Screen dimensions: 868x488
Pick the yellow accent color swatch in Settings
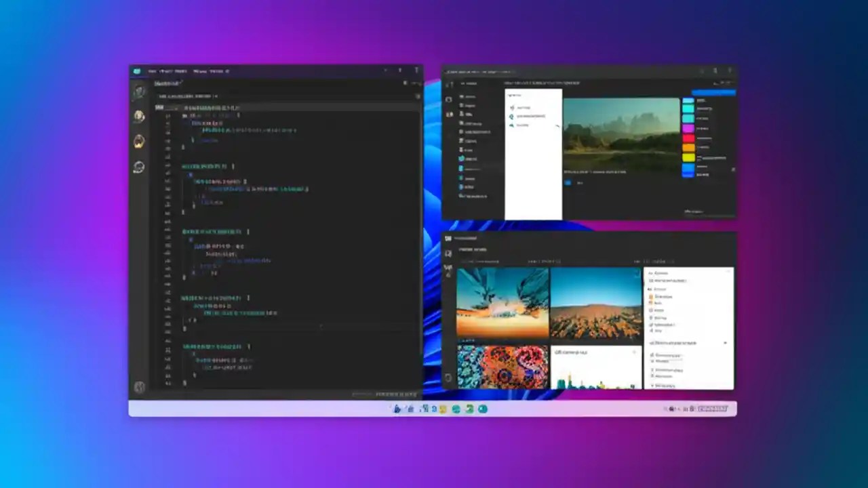[688, 157]
